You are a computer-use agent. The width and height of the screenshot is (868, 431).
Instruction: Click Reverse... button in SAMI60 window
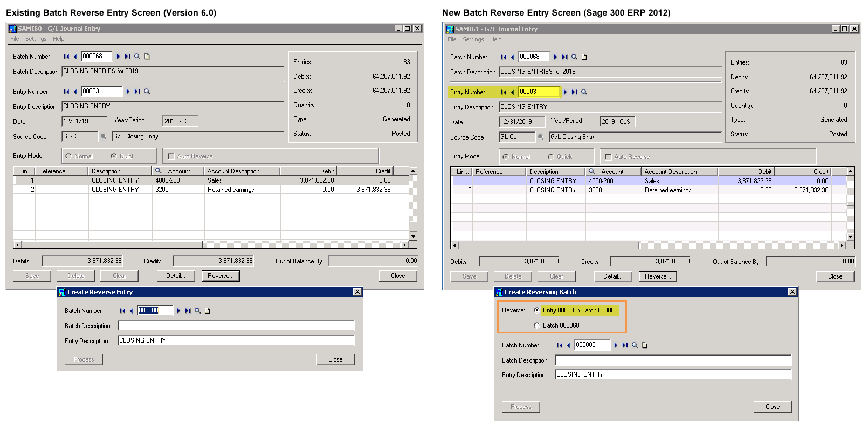point(221,276)
